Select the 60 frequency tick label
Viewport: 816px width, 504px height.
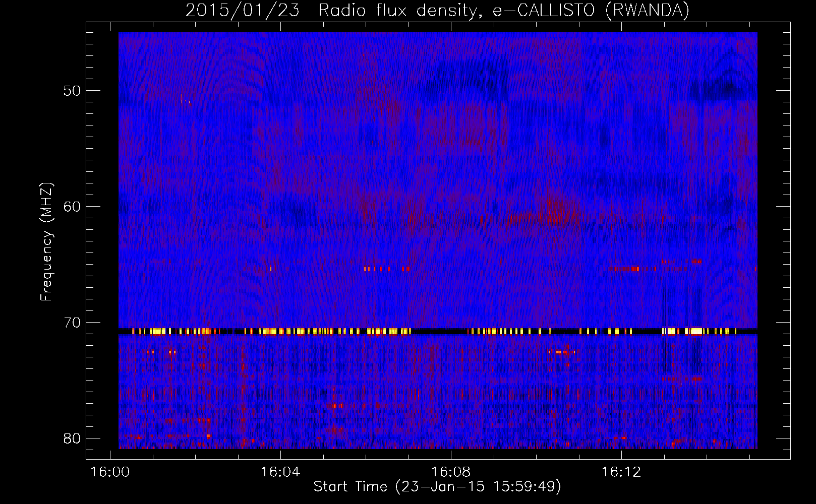[72, 206]
